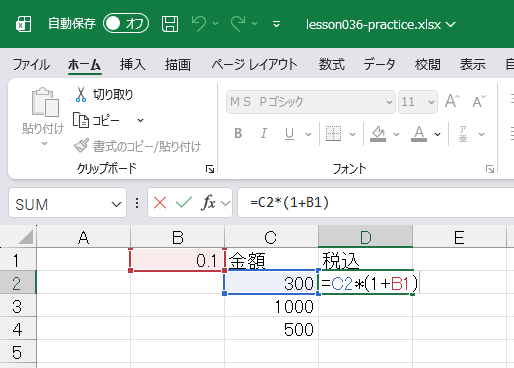Switch to the データ tab
This screenshot has height=368, width=514.
tap(379, 64)
